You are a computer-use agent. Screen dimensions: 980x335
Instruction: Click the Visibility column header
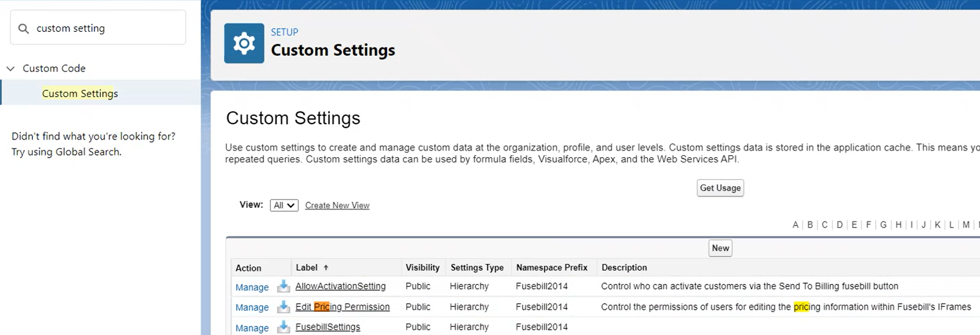click(x=422, y=267)
